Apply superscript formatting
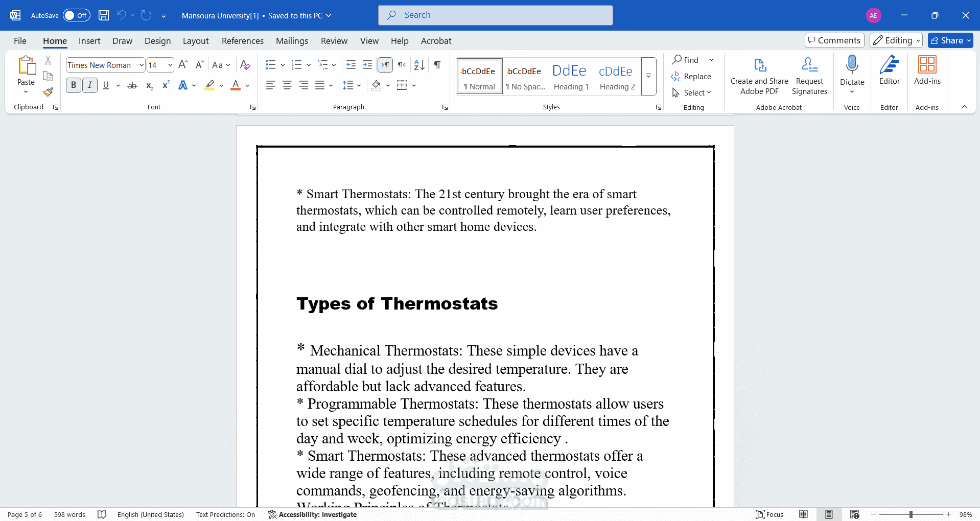 (166, 85)
